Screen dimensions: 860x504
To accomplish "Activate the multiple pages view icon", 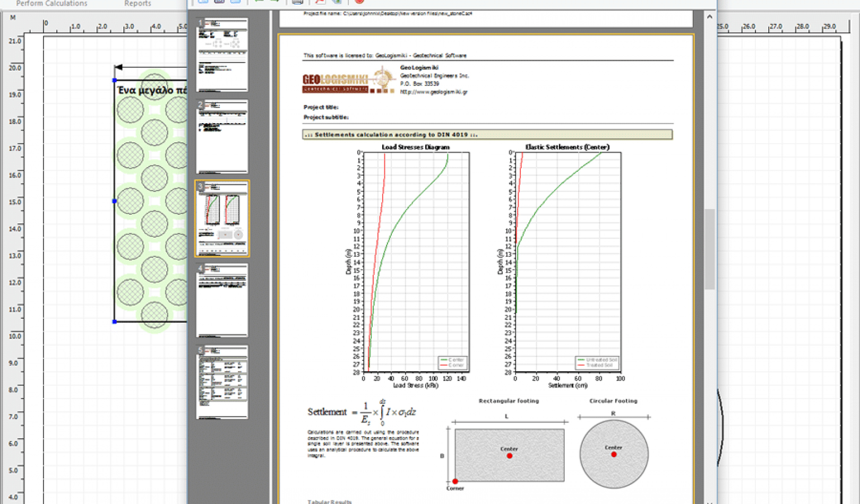I will click(219, 2).
